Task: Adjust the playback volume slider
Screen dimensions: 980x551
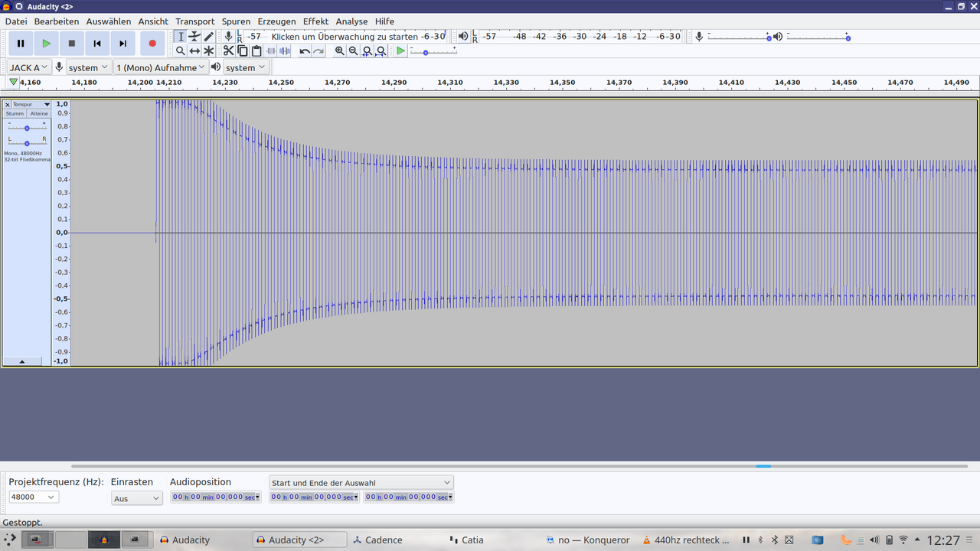Action: [x=818, y=37]
